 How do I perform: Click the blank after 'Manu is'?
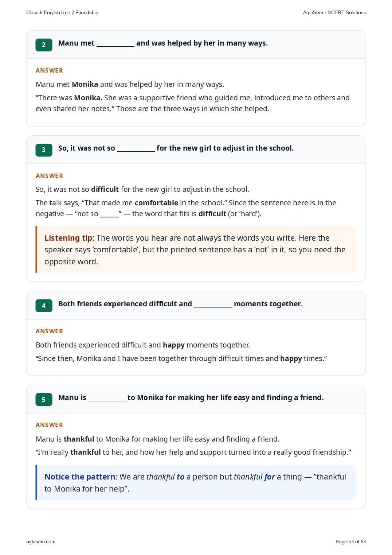[107, 398]
